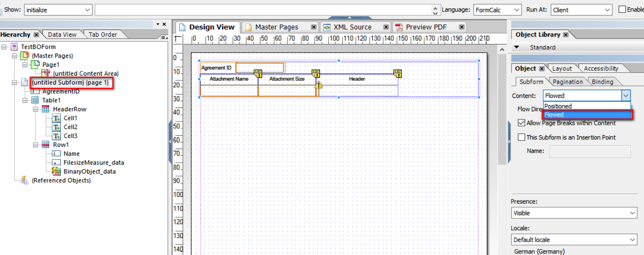
Task: Click the XML Source tab icon
Action: (327, 27)
